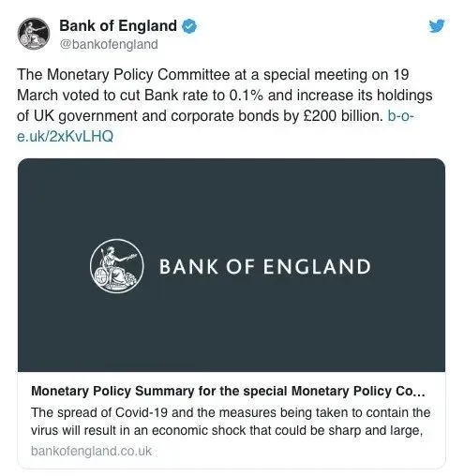Screen dimensions: 464x476
Task: Visit the @bankofengland handle
Action: pos(109,44)
